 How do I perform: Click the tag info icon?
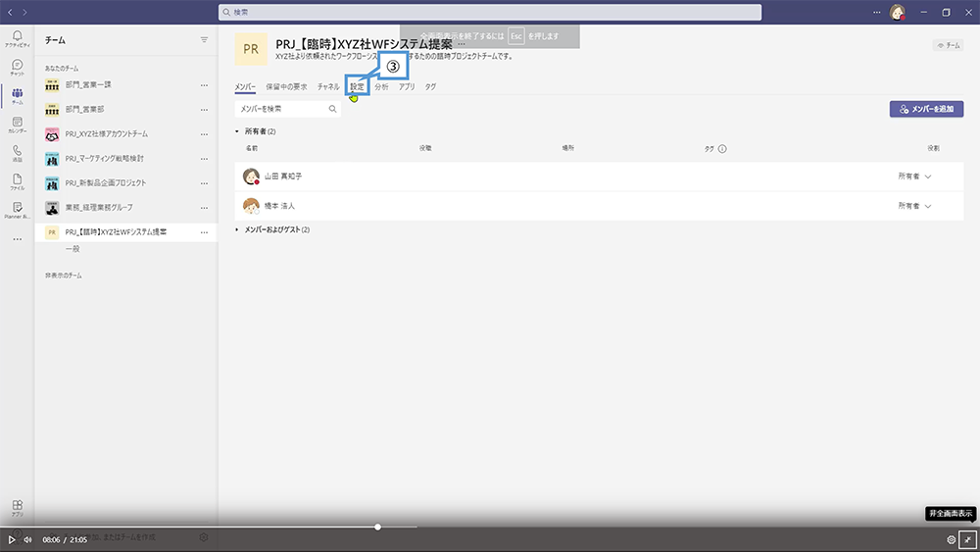tap(722, 149)
